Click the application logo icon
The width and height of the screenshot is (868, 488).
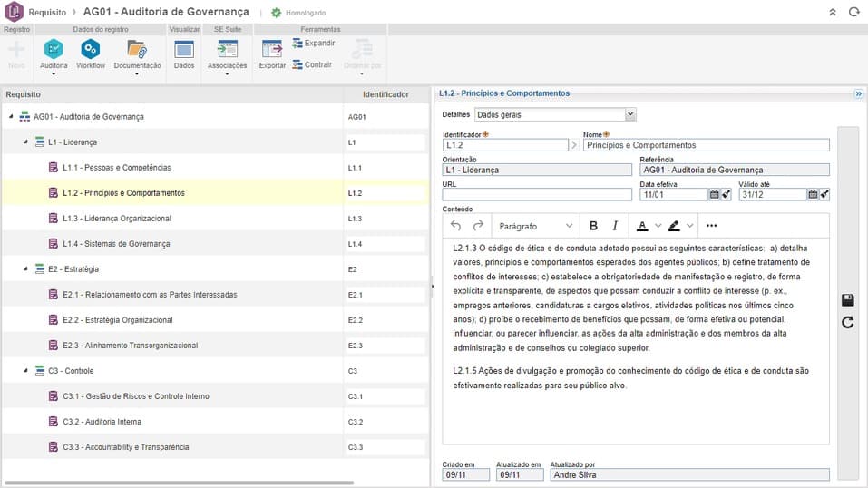pos(14,12)
